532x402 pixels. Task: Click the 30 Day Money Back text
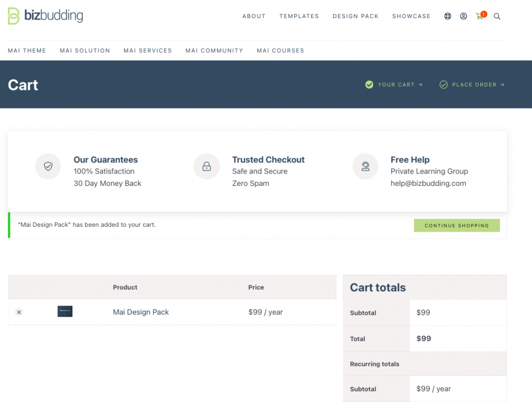(107, 183)
